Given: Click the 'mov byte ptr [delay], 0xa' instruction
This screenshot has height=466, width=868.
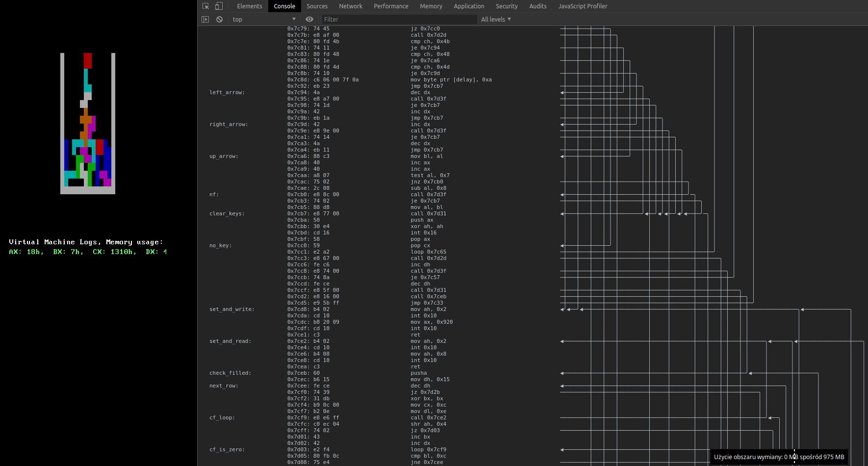Looking at the screenshot, I should [x=451, y=80].
